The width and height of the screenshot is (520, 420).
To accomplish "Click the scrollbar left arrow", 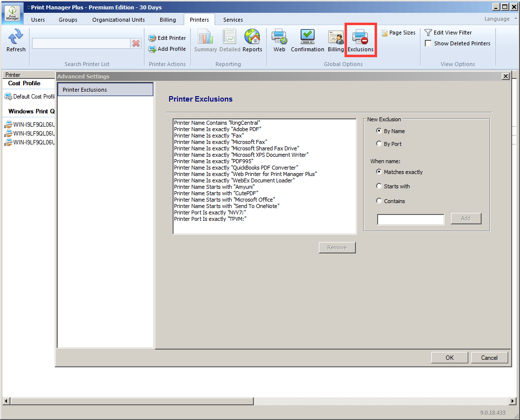I will tap(6, 401).
